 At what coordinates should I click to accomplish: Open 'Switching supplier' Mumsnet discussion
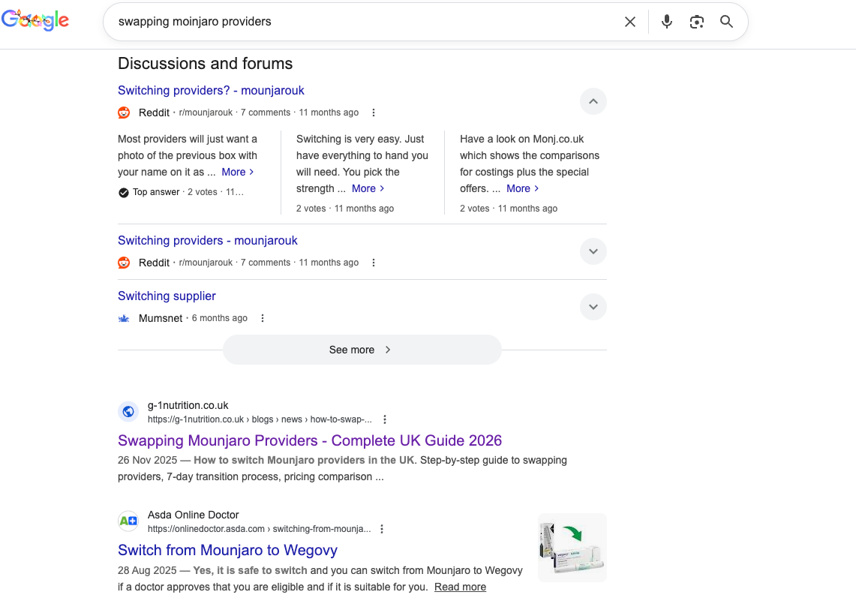pyautogui.click(x=167, y=296)
